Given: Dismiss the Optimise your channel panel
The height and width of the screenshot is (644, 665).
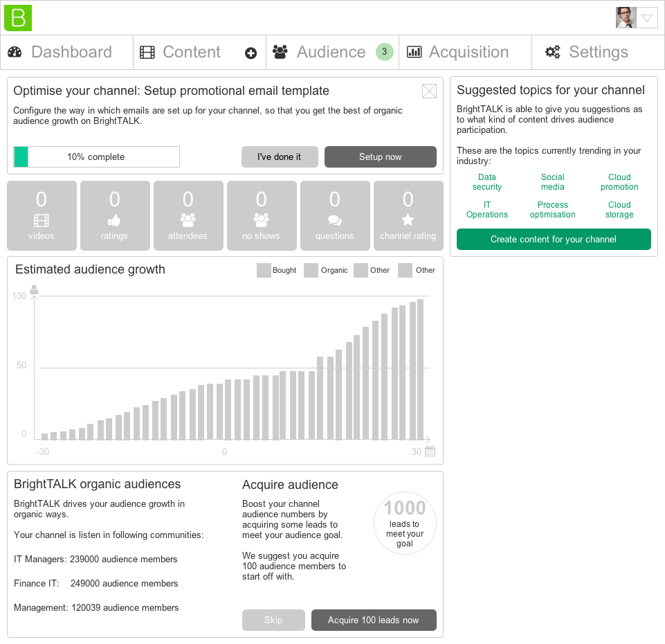Looking at the screenshot, I should pos(429,91).
